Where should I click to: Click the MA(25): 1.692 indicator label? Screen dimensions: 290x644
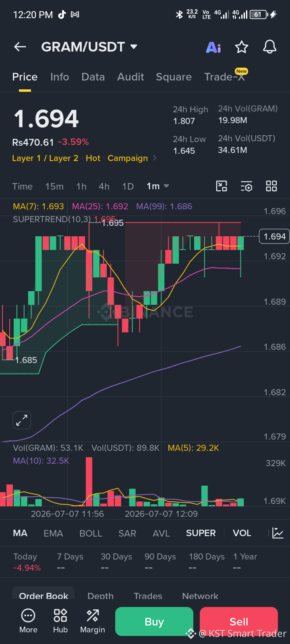pyautogui.click(x=100, y=206)
